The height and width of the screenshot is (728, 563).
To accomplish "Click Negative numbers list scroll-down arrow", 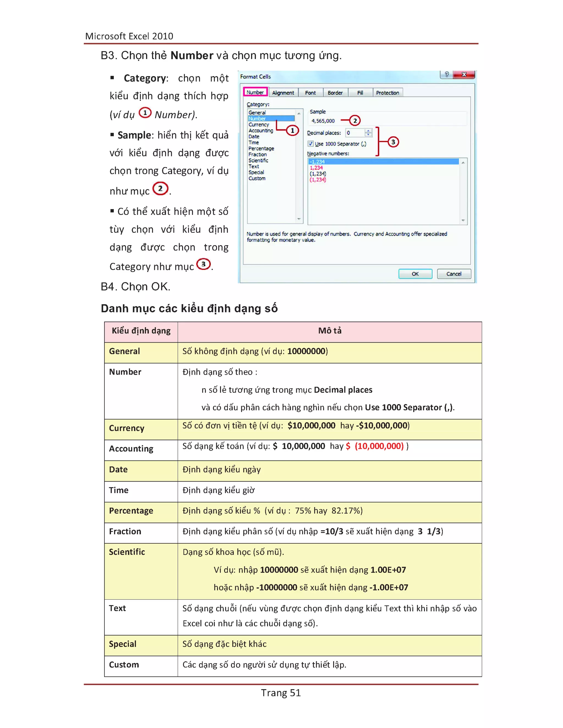I will pos(463,220).
